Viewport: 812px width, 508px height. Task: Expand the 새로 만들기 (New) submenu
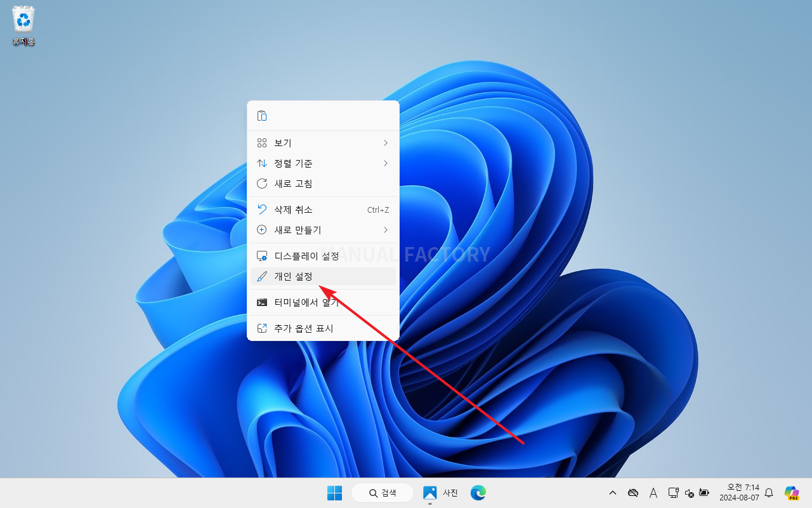323,230
